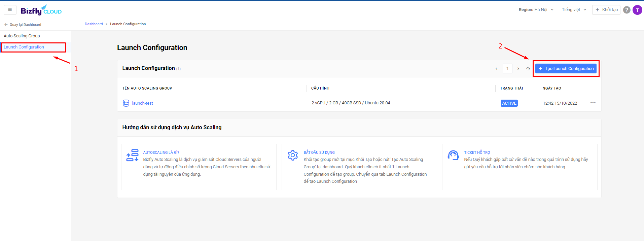This screenshot has height=241, width=644.
Task: Open the three-dot actions for launch-test
Action: pos(593,103)
